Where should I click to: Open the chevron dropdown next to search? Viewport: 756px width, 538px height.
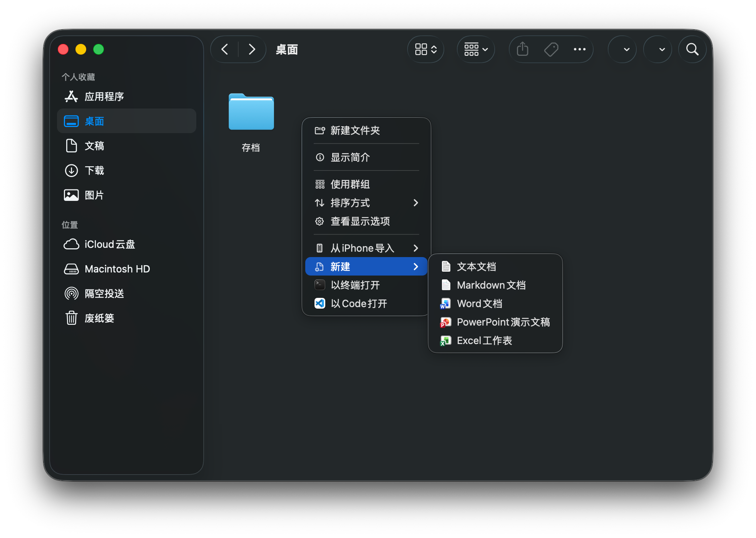[x=657, y=49]
